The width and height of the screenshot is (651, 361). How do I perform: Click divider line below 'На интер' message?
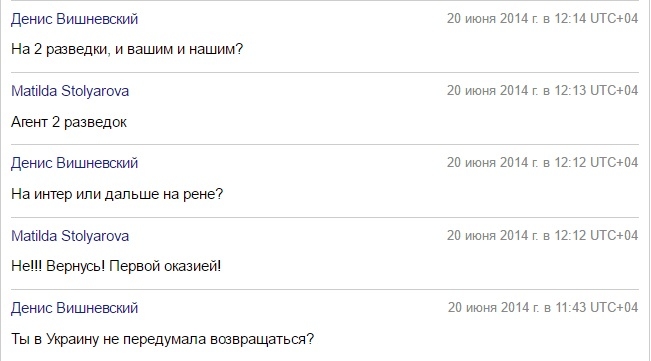pyautogui.click(x=325, y=217)
